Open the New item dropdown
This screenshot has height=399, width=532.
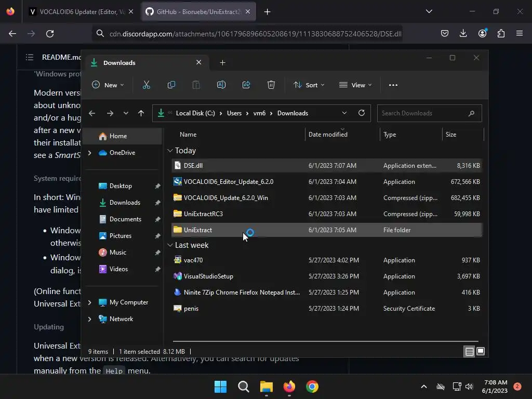(108, 85)
